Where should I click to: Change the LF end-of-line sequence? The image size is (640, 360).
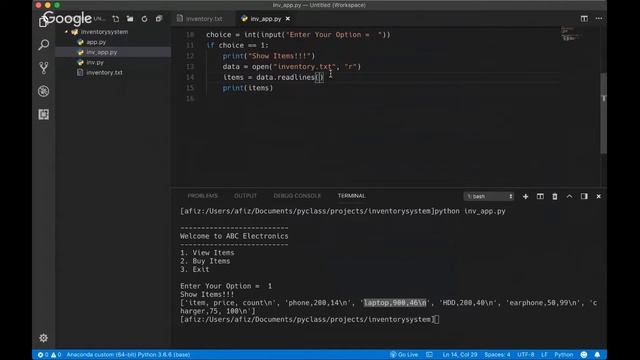click(544, 355)
